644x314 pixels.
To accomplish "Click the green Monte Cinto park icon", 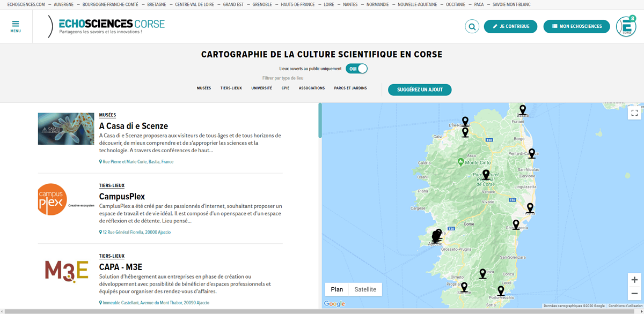I will (460, 161).
